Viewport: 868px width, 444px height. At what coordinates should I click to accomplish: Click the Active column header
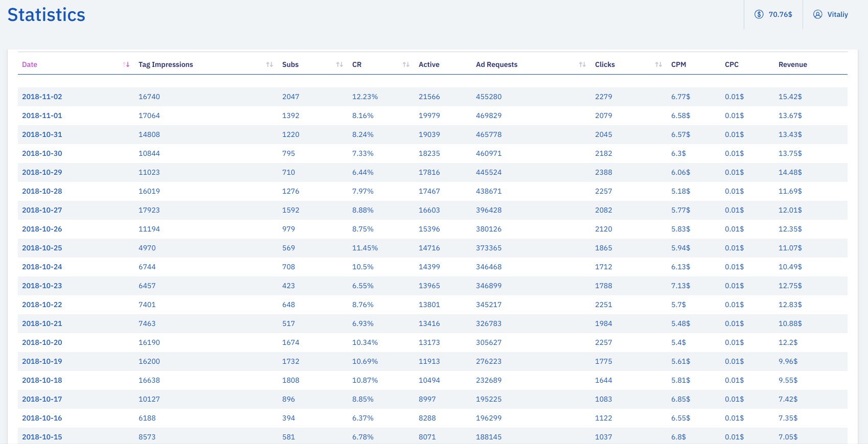(x=429, y=64)
